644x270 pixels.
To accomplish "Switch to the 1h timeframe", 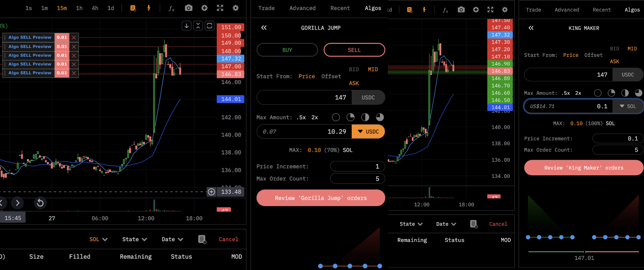I will pos(79,8).
